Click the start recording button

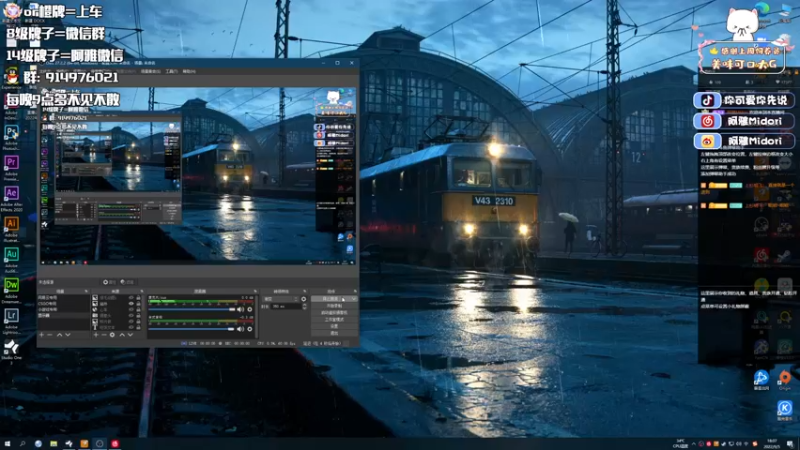coord(334,306)
